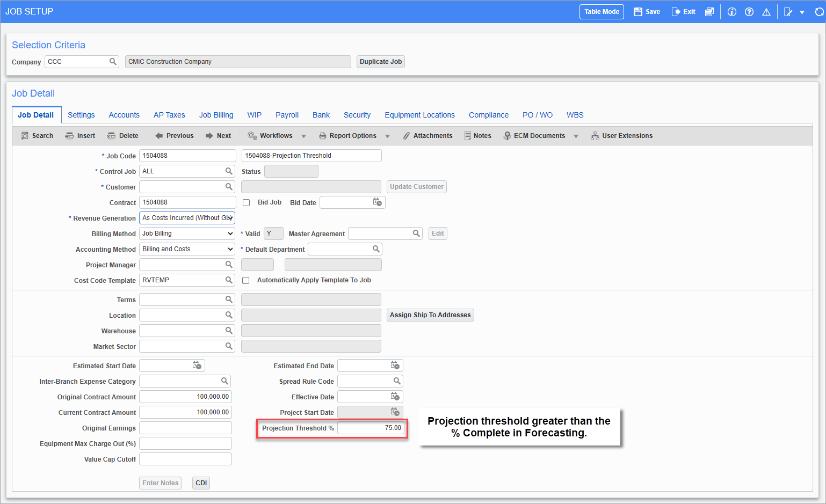Image resolution: width=826 pixels, height=504 pixels.
Task: Click Assign Ship To Addresses button
Action: (x=430, y=315)
